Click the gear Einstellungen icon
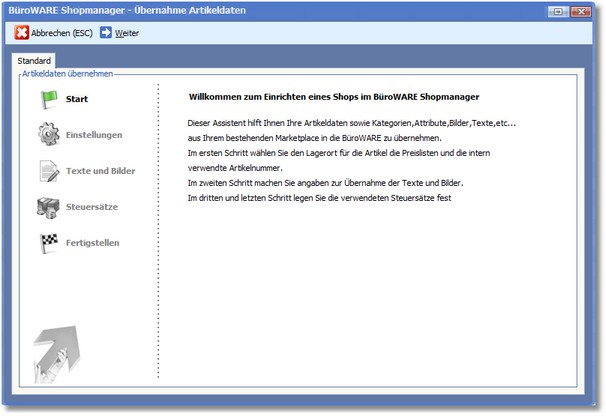 point(49,134)
